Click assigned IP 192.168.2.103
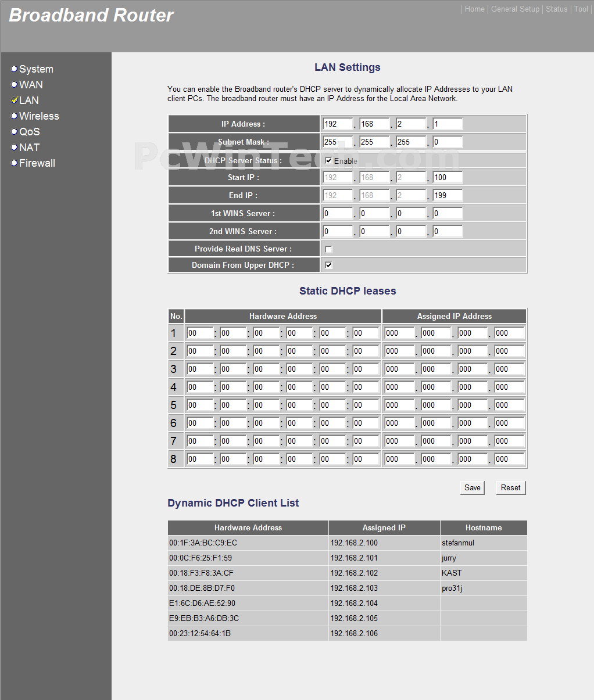This screenshot has width=594, height=700. tap(354, 588)
